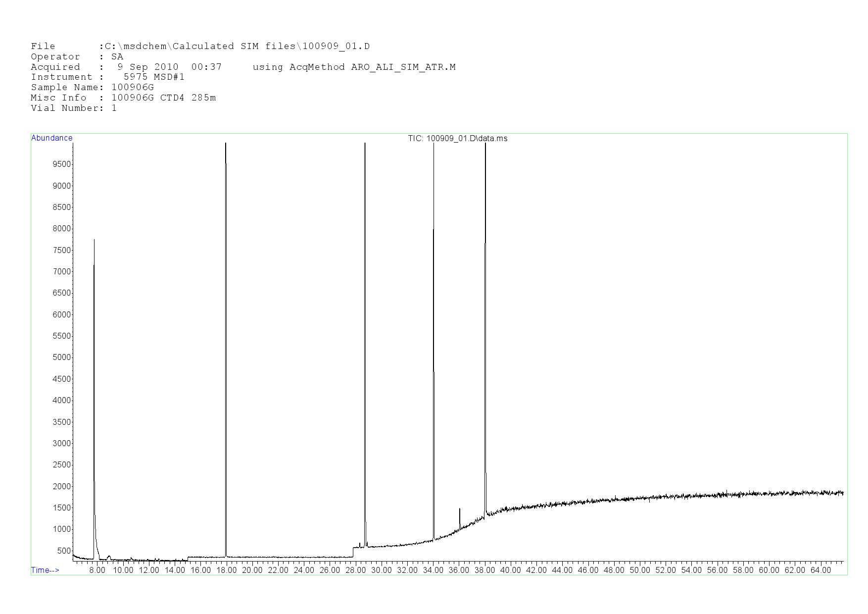The width and height of the screenshot is (868, 614).
Task: Select the Sample Name value 100906G
Action: (133, 87)
